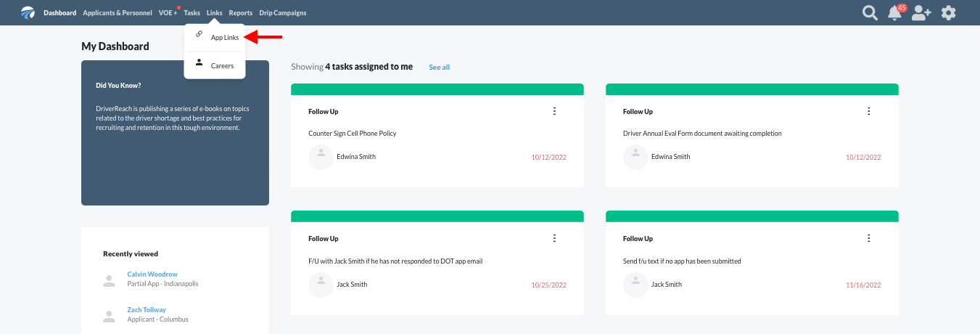Click the add person icon
The height and width of the screenshot is (334, 980).
921,13
